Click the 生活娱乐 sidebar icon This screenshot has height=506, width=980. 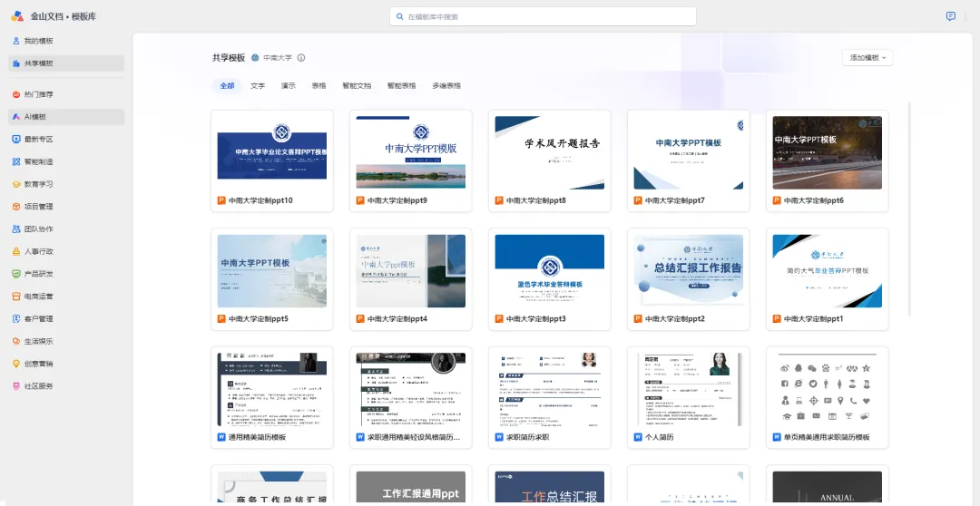tap(16, 341)
